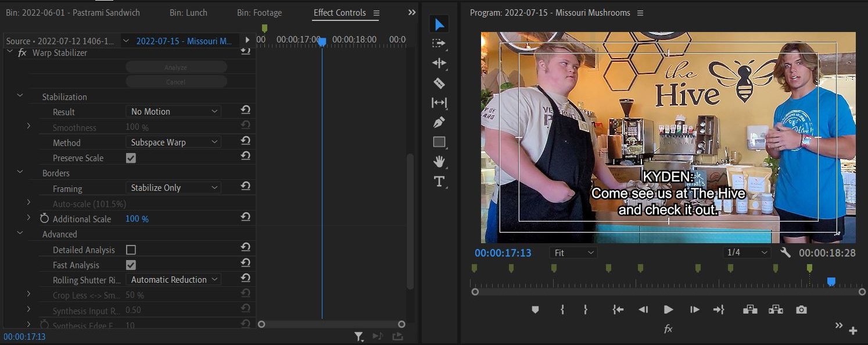Switch to Bin: Lunch tab

pos(188,12)
